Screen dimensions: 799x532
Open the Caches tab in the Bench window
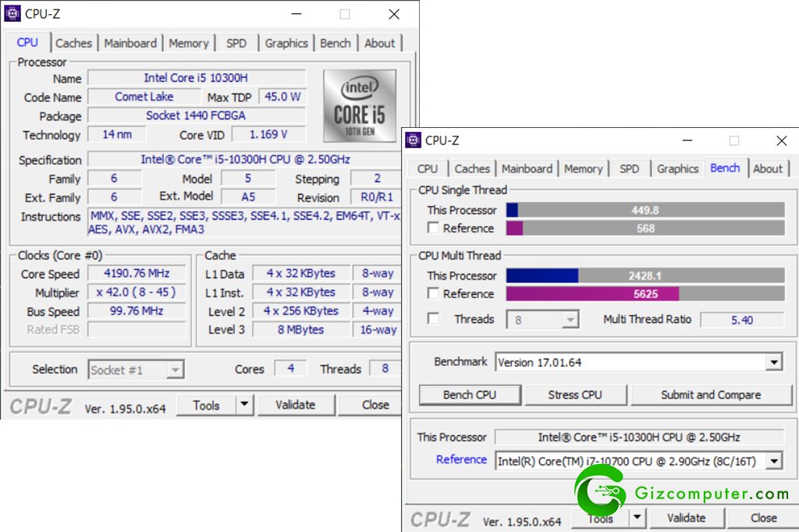click(x=472, y=168)
